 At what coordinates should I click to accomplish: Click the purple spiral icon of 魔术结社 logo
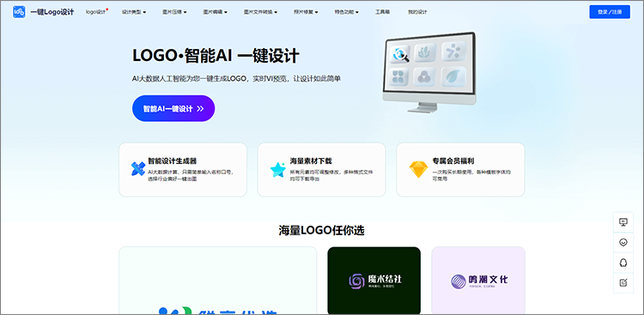click(356, 282)
